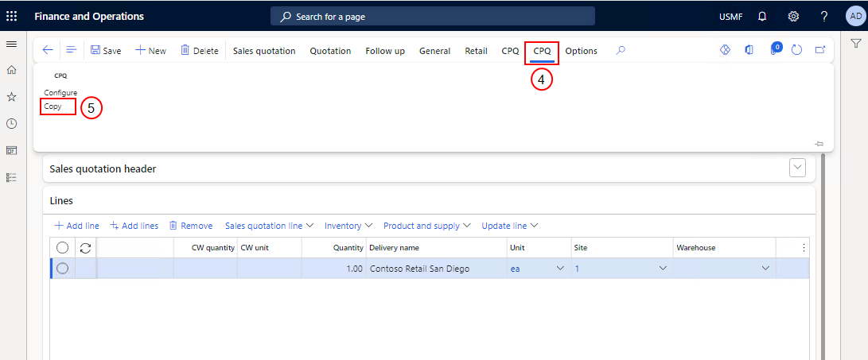Open the General tab
The height and width of the screenshot is (360, 868).
coord(434,51)
